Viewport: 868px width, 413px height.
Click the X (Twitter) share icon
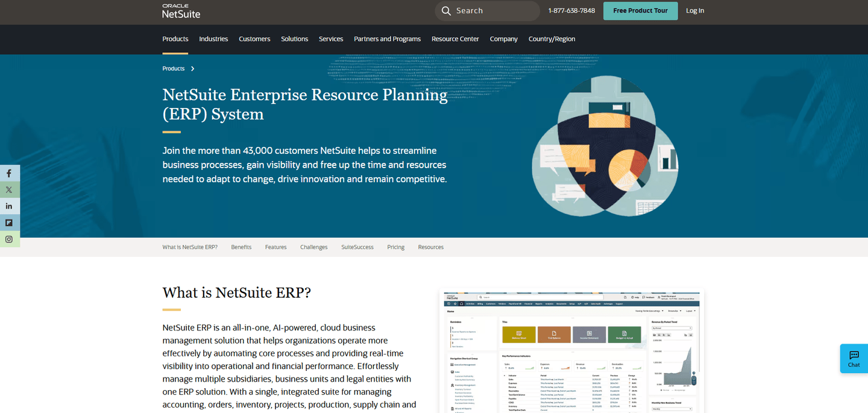point(9,189)
